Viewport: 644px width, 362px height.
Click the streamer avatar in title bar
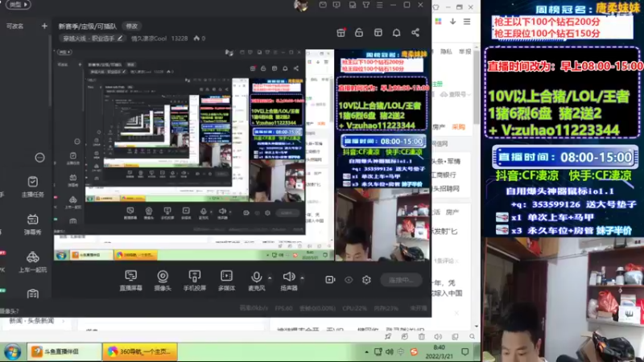click(301, 6)
